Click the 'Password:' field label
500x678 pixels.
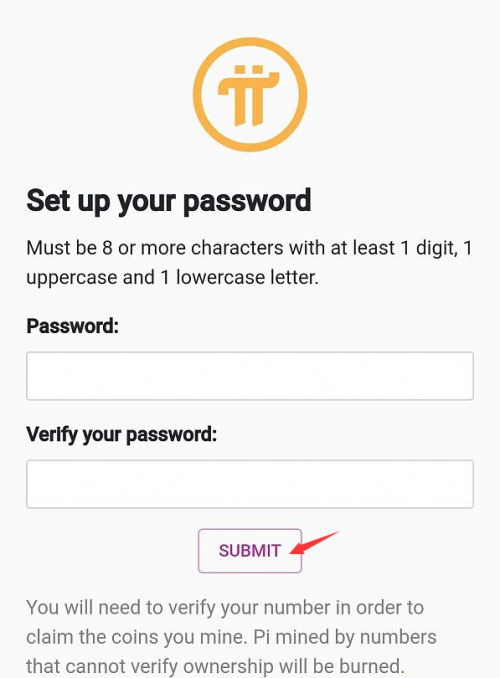pos(72,326)
